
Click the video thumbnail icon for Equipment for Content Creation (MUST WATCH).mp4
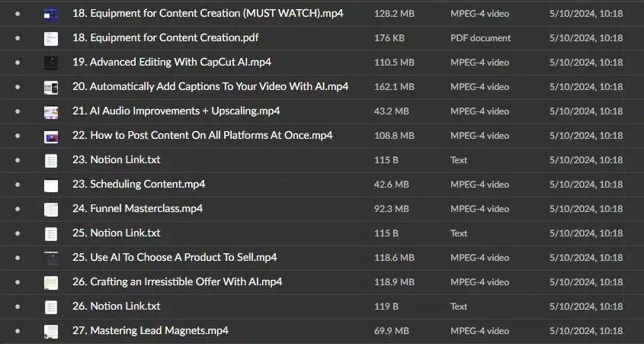pyautogui.click(x=51, y=14)
